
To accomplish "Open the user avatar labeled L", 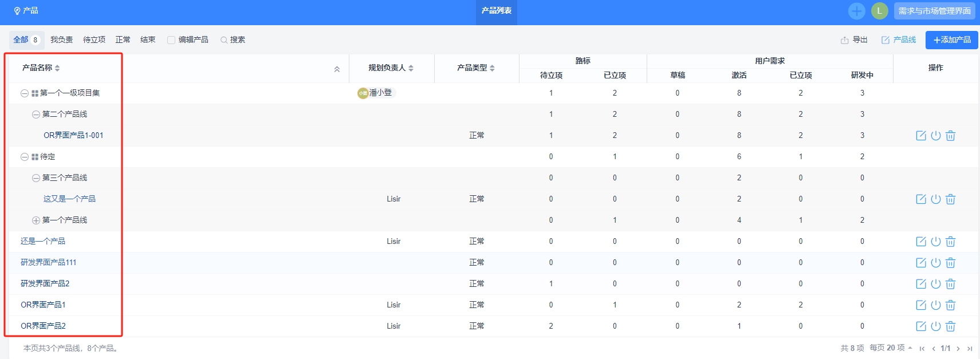I will (x=880, y=11).
